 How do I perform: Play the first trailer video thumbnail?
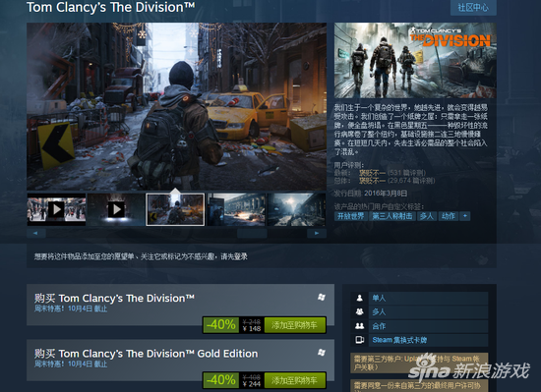tap(57, 209)
